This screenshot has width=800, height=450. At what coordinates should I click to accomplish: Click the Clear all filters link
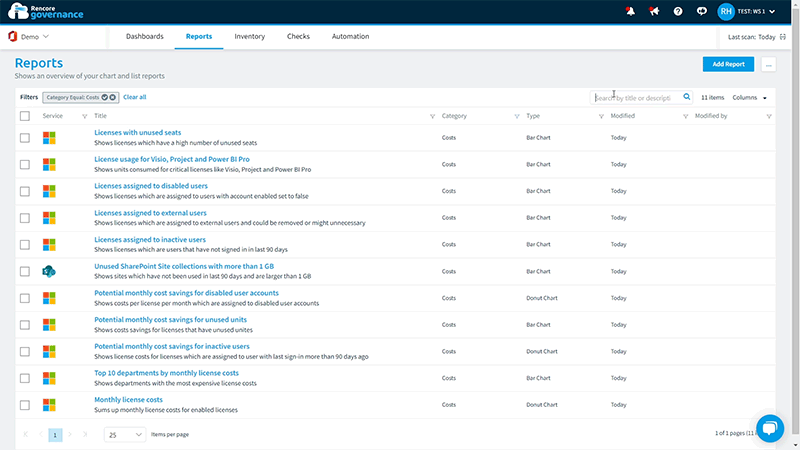pos(135,97)
